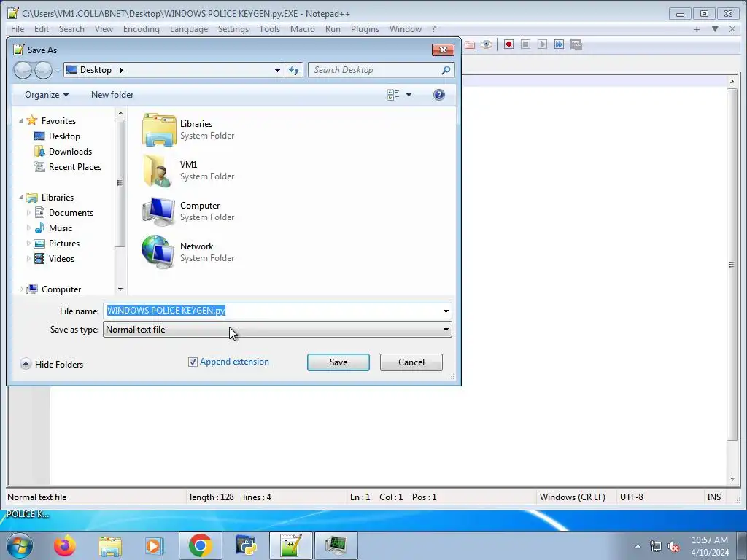This screenshot has height=560, width=747.
Task: Click the navigation pane scrollbar thumb
Action: tap(120, 183)
